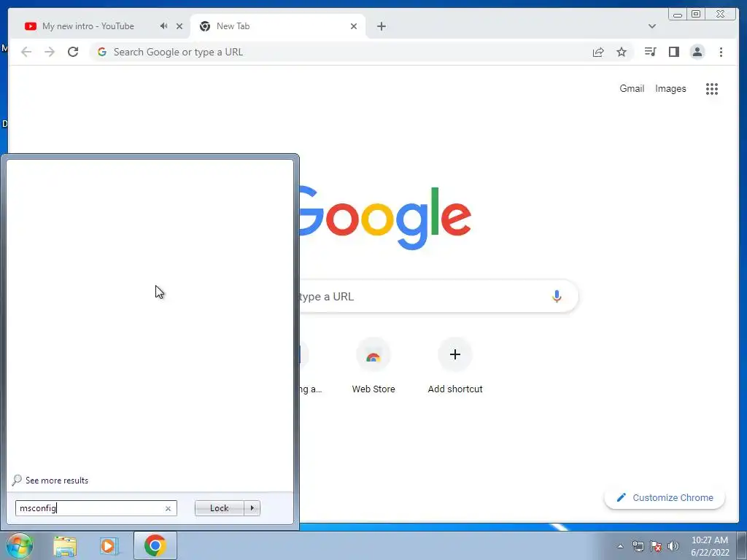This screenshot has width=747, height=560.
Task: Click the YouTube favicon on the first tab
Action: click(31, 26)
